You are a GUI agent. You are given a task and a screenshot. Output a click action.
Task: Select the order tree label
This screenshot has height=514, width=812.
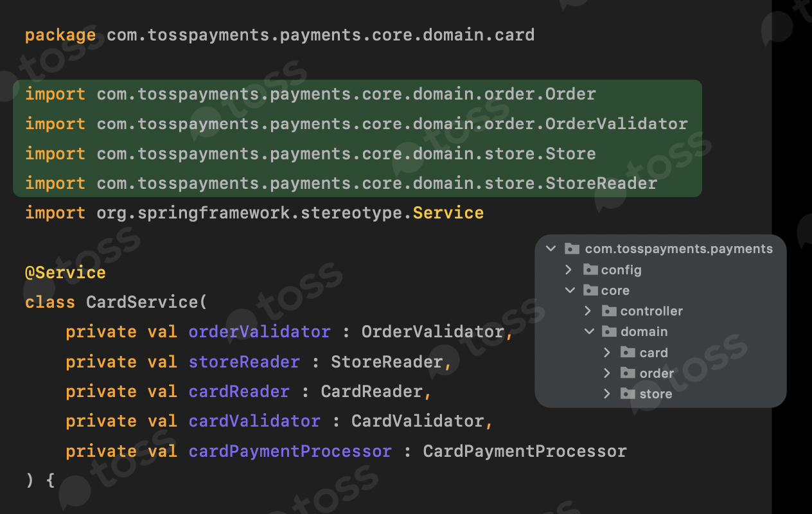[x=657, y=373]
